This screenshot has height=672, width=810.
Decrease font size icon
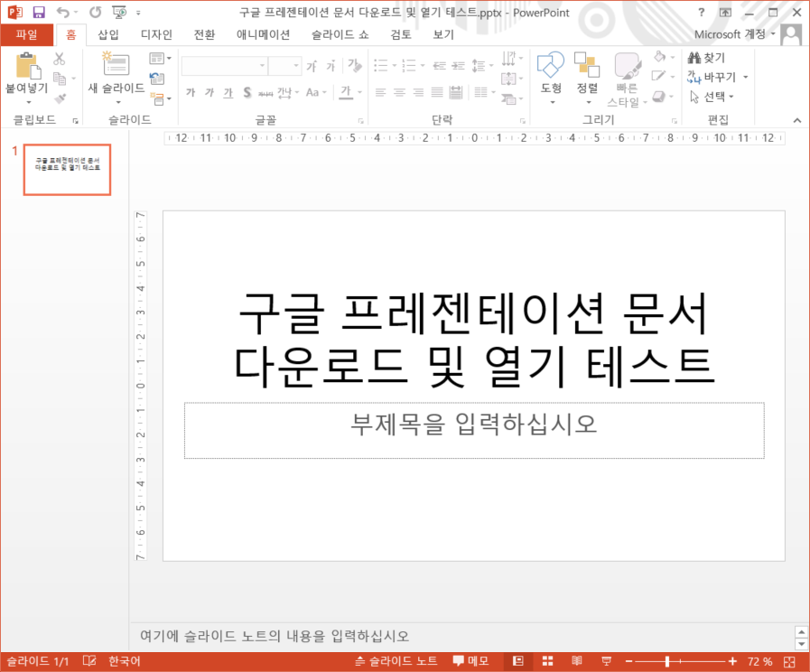pyautogui.click(x=331, y=66)
